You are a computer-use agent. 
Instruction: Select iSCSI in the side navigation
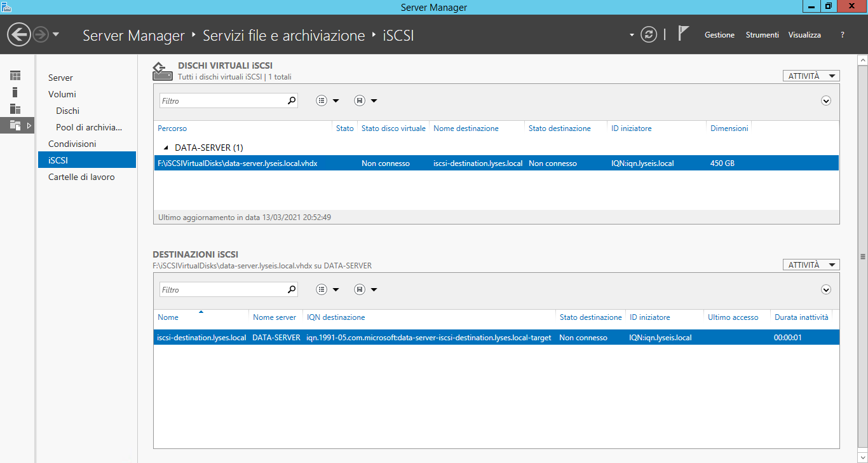click(86, 160)
